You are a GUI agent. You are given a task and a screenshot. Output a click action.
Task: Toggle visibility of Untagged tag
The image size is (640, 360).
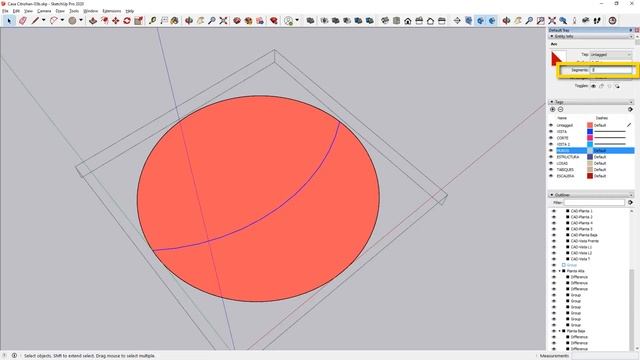coord(551,125)
